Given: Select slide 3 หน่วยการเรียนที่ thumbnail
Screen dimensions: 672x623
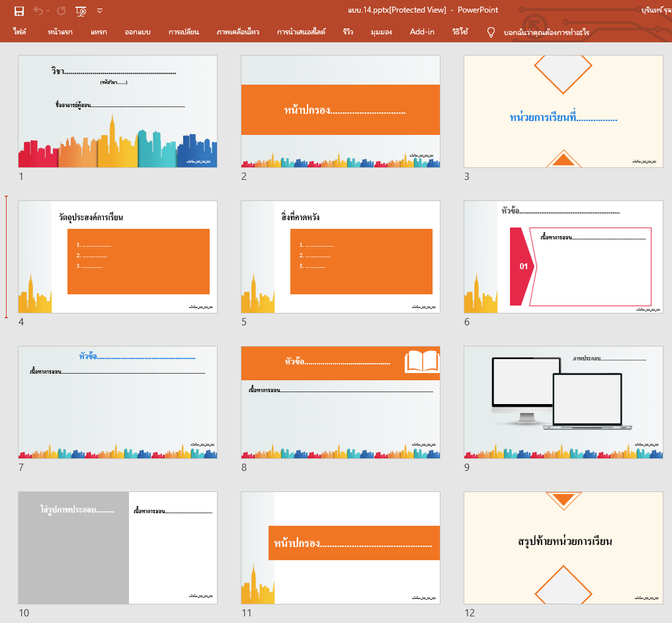Looking at the screenshot, I should [x=563, y=111].
